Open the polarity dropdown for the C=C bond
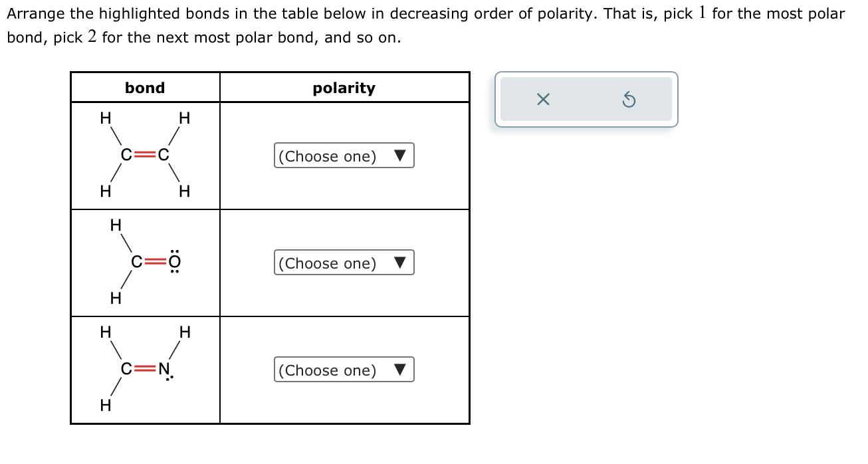Viewport: 868px width, 464px height. click(344, 156)
